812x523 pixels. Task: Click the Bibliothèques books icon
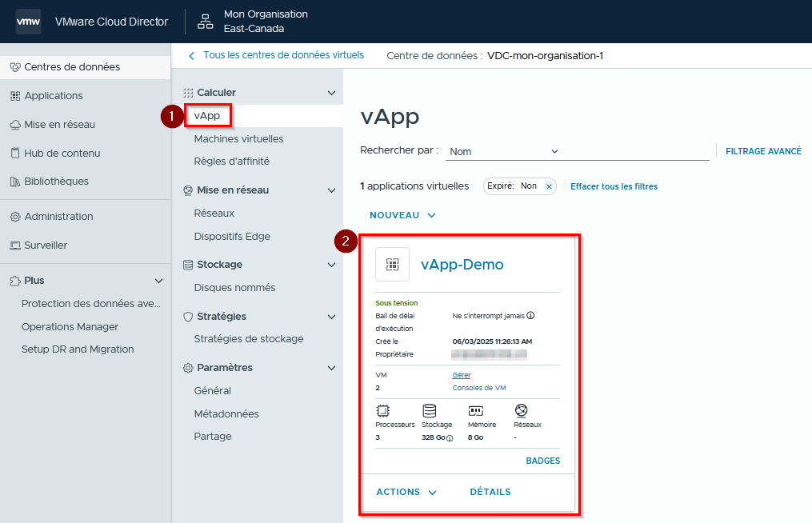pos(15,182)
